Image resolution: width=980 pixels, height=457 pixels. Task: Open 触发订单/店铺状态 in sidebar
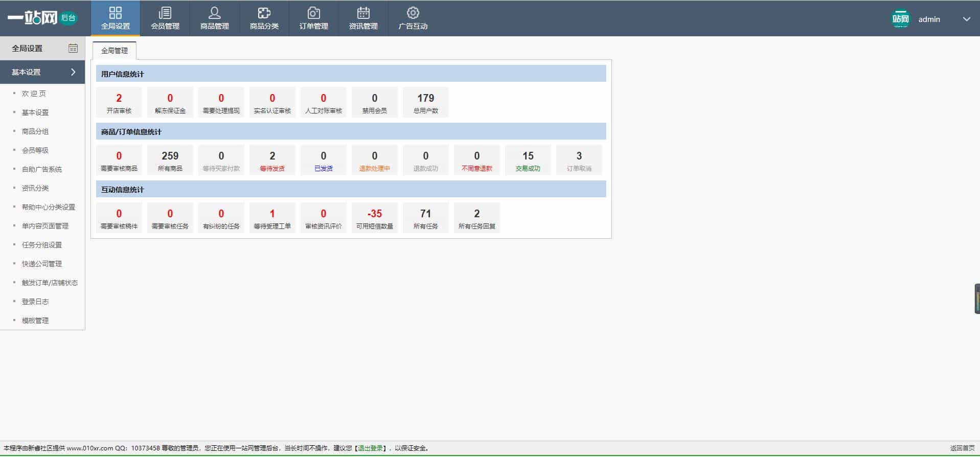coord(50,283)
